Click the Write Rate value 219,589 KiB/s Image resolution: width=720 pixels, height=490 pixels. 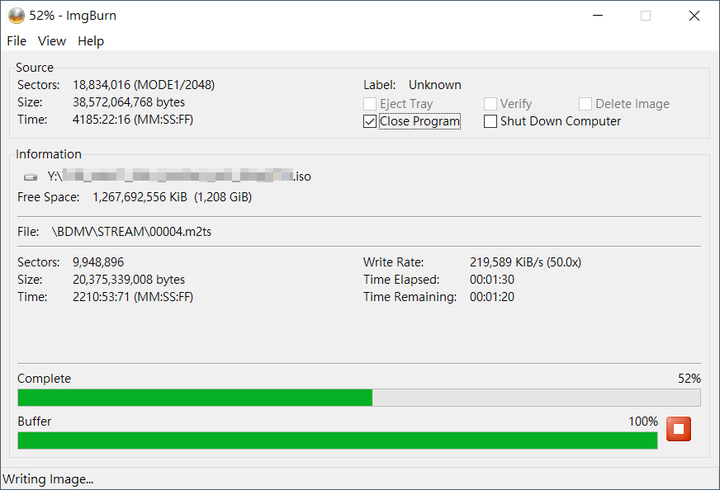pyautogui.click(x=525, y=262)
